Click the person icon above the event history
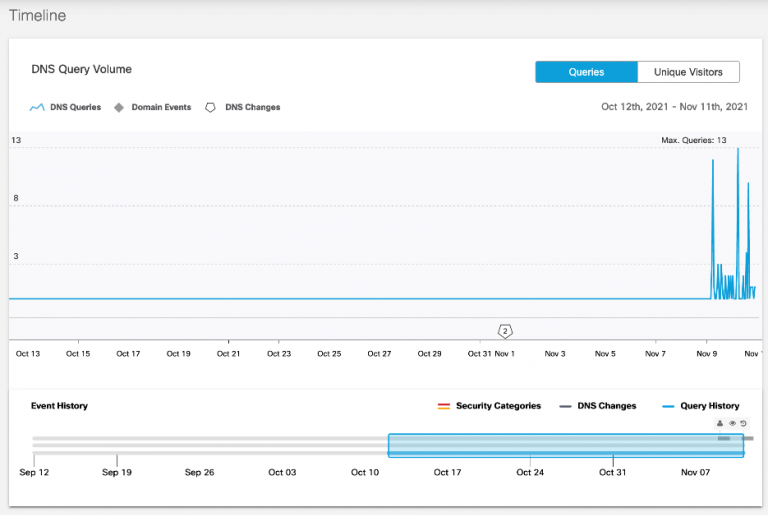768x517 pixels. tap(720, 424)
